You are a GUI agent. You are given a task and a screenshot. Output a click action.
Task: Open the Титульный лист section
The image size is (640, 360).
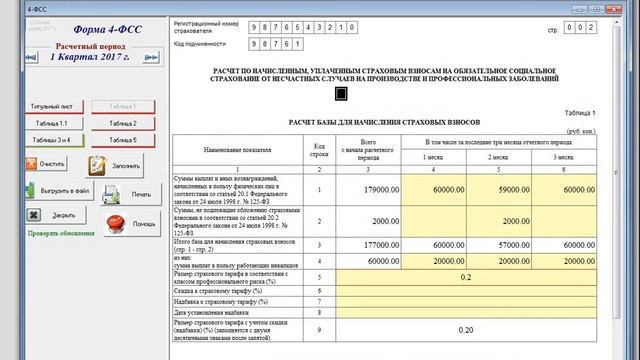click(x=54, y=107)
